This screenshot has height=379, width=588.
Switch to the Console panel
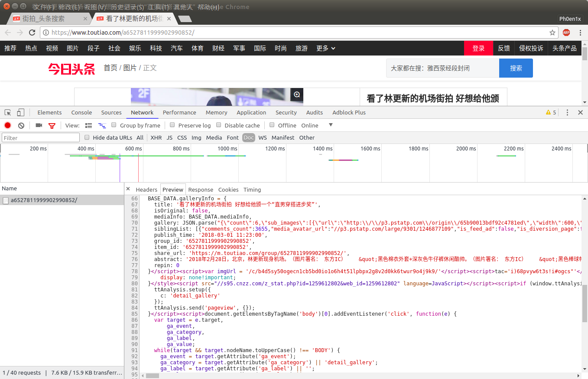pyautogui.click(x=81, y=112)
